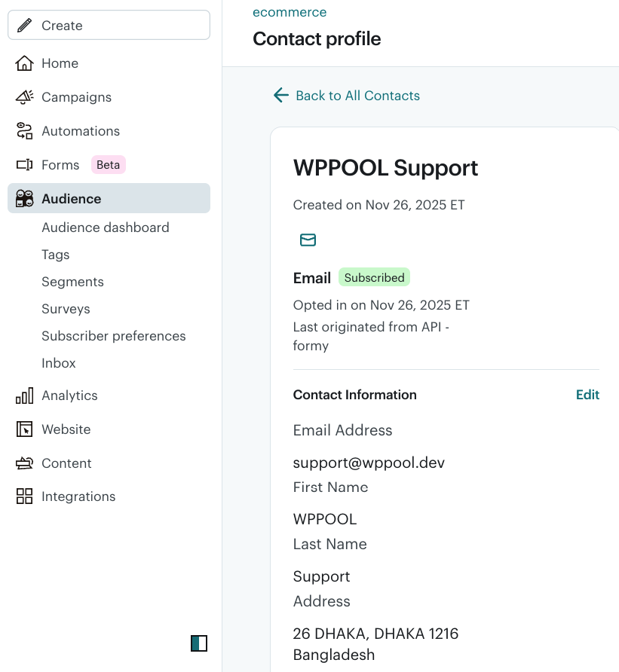Click the first name value WPPOOL
Image resolution: width=619 pixels, height=672 pixels.
click(325, 519)
